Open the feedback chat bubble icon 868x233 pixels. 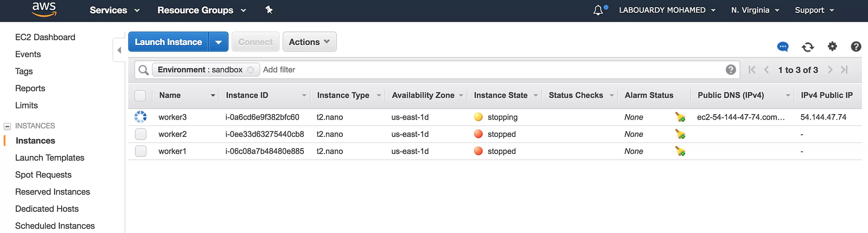pyautogui.click(x=783, y=47)
